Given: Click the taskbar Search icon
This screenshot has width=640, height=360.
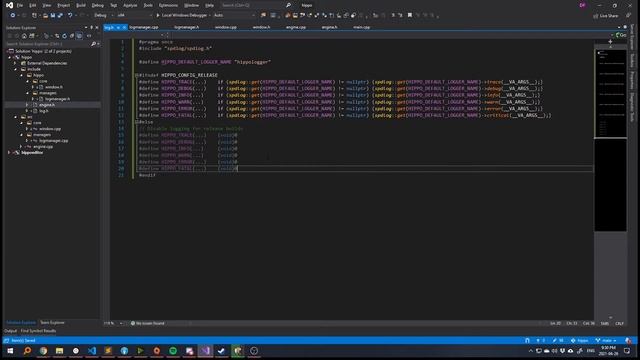Looking at the screenshot, I should (27, 351).
